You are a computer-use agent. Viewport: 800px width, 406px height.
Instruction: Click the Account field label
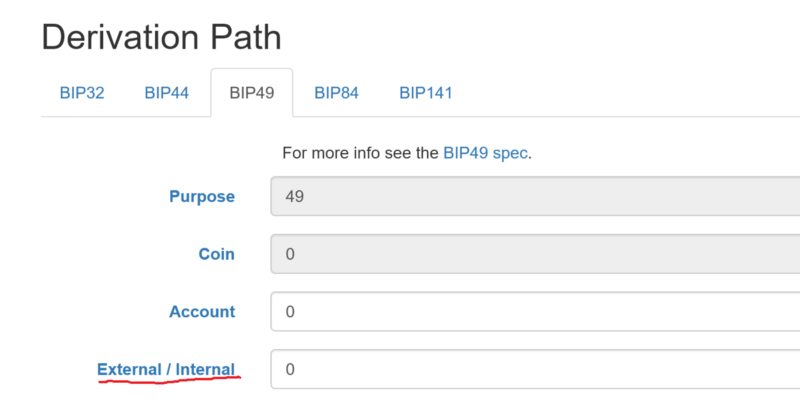(x=202, y=312)
